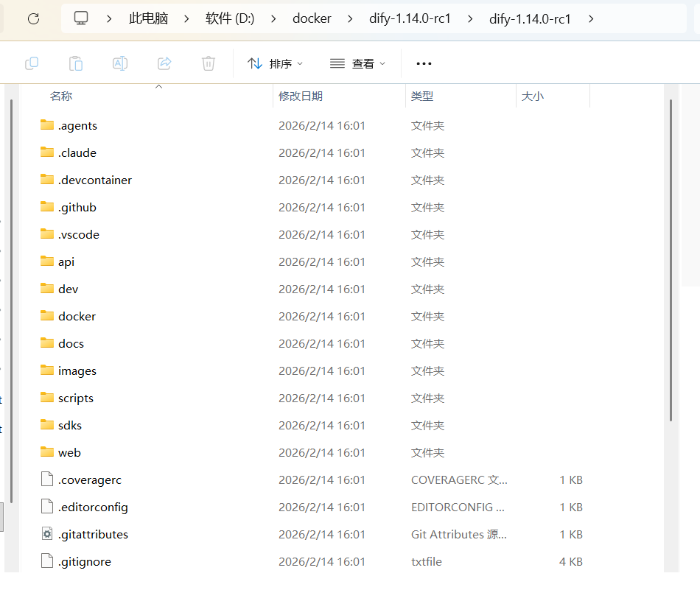This screenshot has height=590, width=700.
Task: Click the .devcontainer folder name
Action: 94,180
